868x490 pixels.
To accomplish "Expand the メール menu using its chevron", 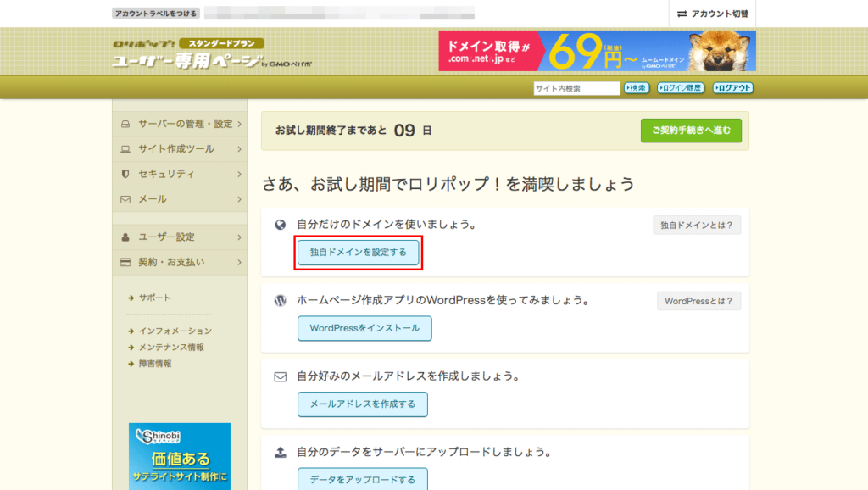I will click(x=239, y=199).
